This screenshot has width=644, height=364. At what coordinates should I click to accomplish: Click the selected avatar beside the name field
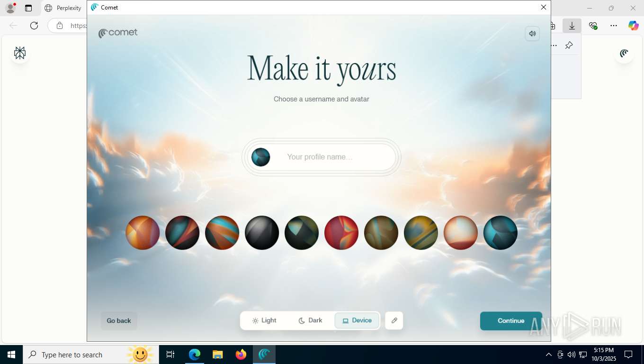[260, 157]
